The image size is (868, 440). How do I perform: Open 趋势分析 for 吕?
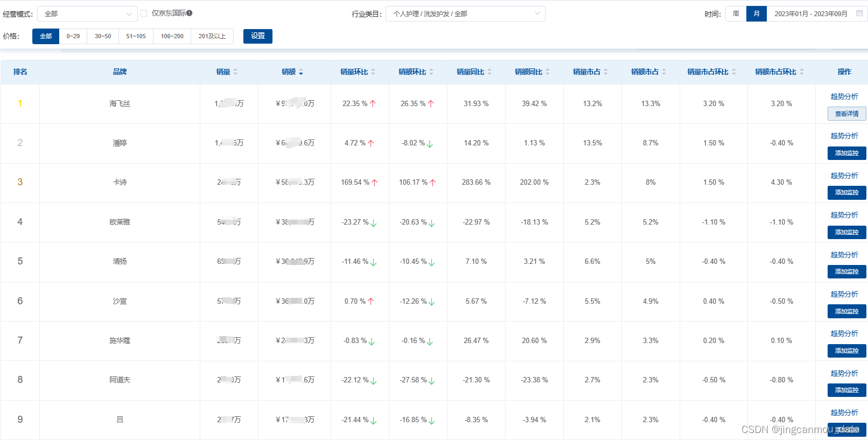pyautogui.click(x=844, y=413)
